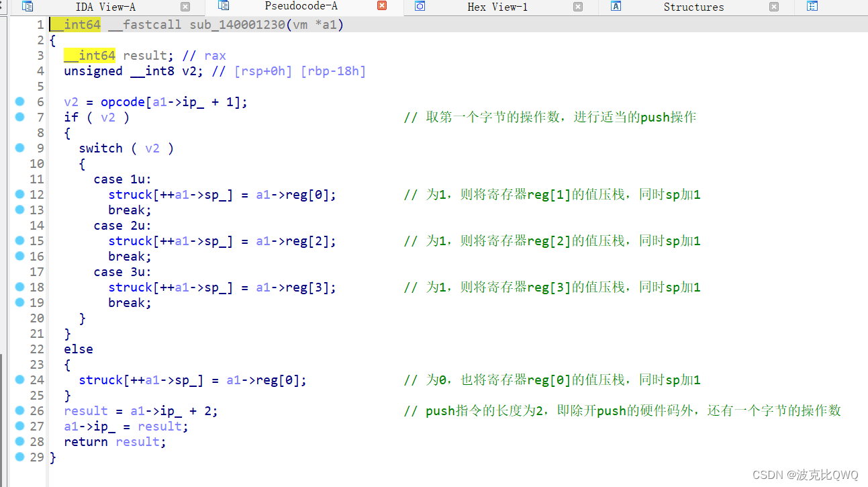
Task: Click 'a1->reg[2]' on line 15
Action: coord(293,241)
